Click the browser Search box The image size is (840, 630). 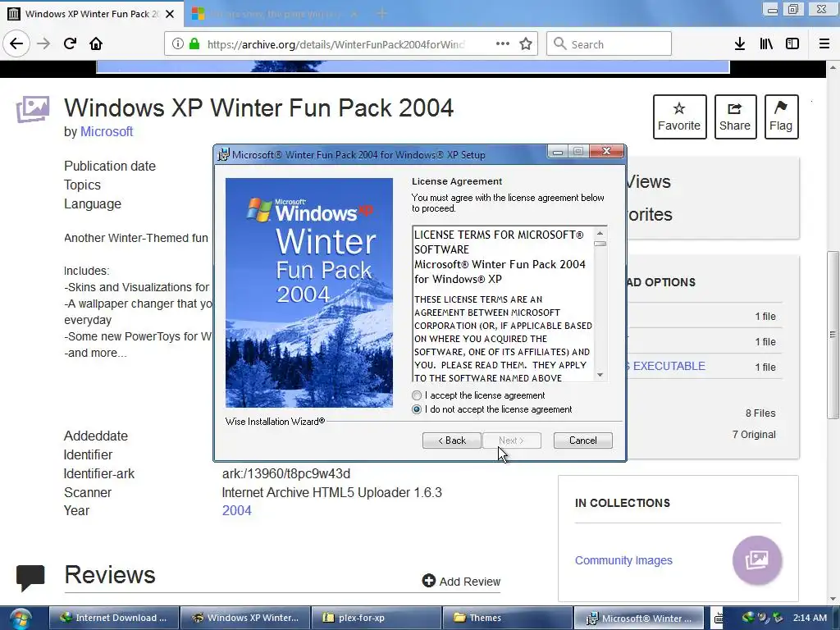click(x=609, y=44)
